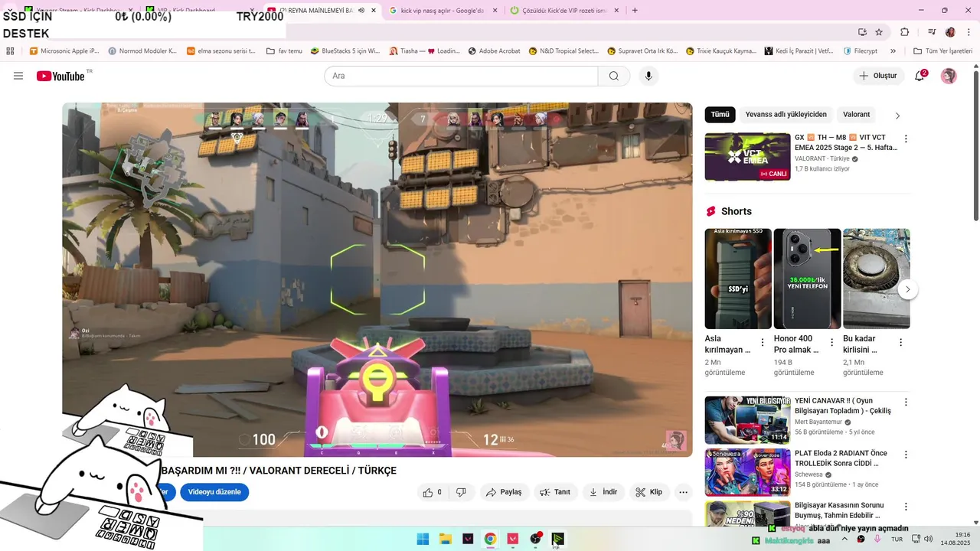Switch to the Kick'de VIP rozeti tab
This screenshot has height=551, width=980.
563,11
